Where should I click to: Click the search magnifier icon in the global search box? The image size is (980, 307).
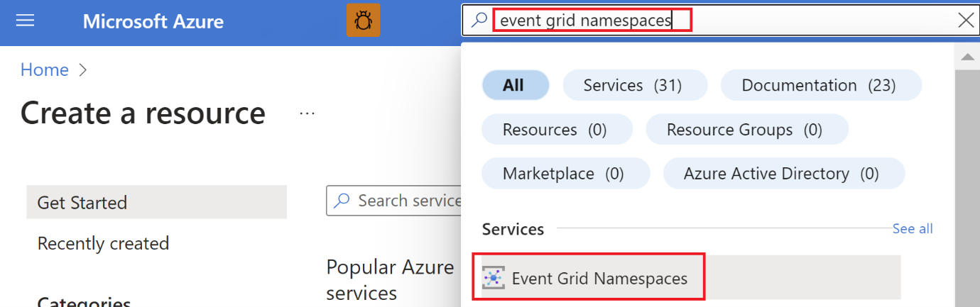pyautogui.click(x=479, y=21)
